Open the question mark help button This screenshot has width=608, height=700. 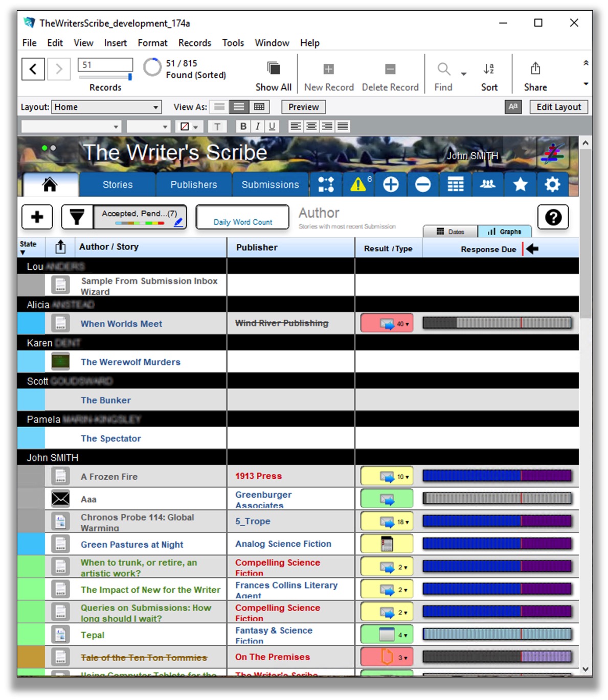[553, 217]
